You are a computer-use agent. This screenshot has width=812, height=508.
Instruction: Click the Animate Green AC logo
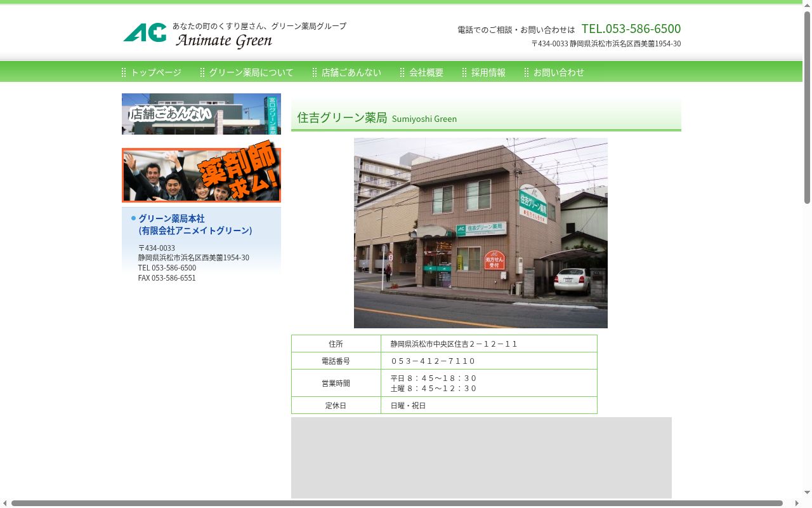point(145,32)
